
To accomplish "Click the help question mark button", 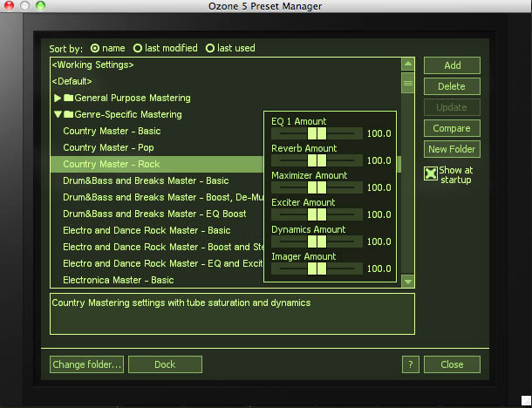I will [x=408, y=364].
